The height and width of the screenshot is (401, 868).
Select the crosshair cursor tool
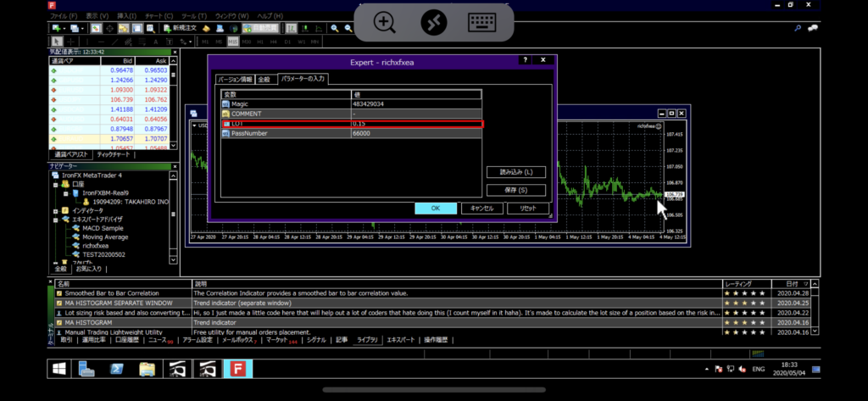point(72,41)
